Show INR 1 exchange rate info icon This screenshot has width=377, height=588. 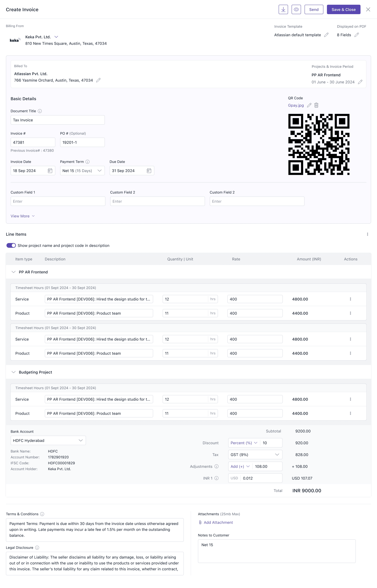(216, 478)
